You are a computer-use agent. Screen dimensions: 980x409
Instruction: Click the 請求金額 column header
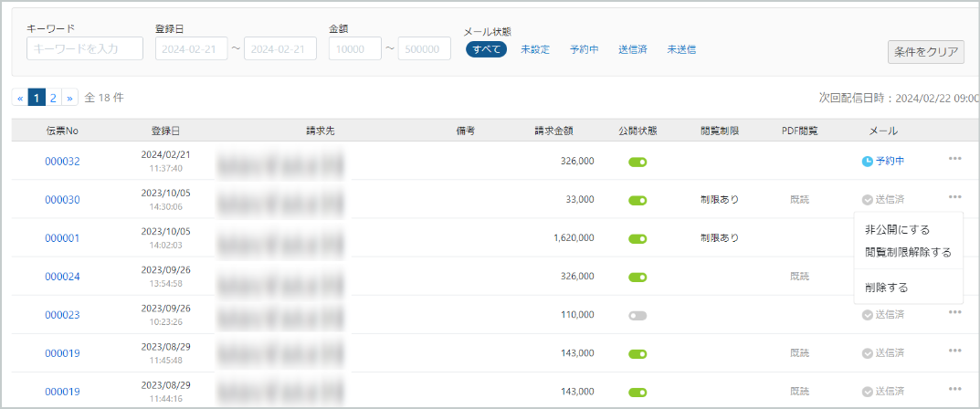553,131
